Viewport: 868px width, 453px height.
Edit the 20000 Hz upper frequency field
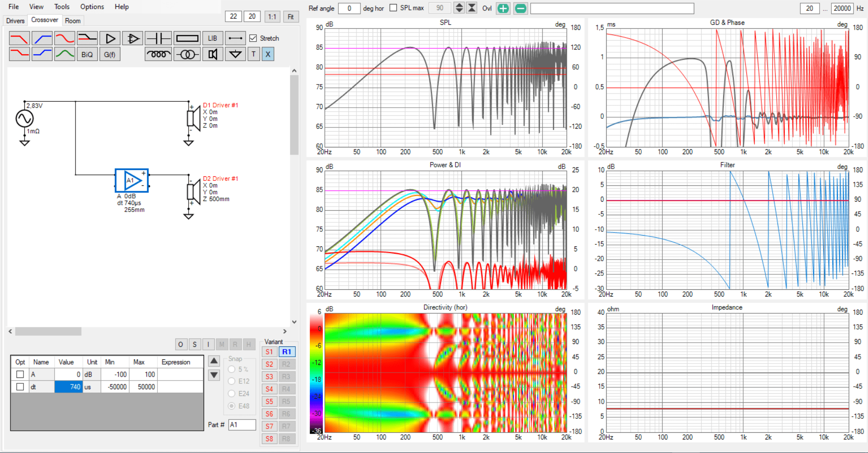(x=842, y=8)
